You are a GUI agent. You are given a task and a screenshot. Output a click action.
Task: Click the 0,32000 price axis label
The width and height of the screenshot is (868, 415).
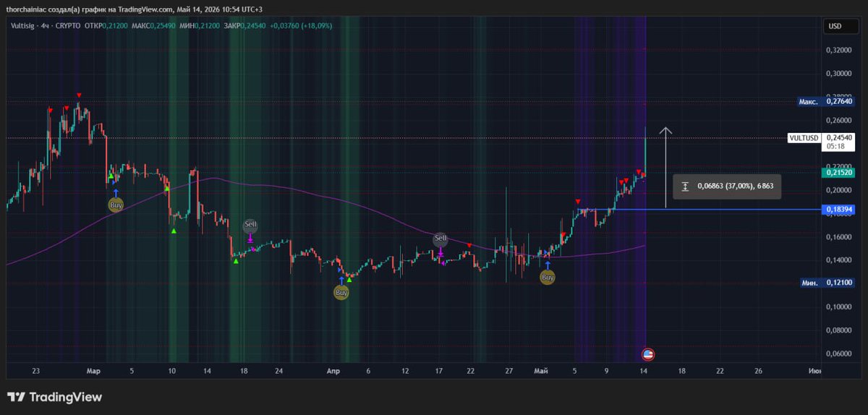coord(839,51)
